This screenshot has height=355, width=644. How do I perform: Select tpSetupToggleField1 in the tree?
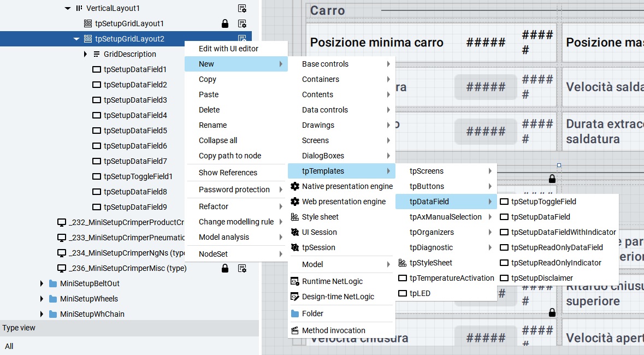(138, 176)
